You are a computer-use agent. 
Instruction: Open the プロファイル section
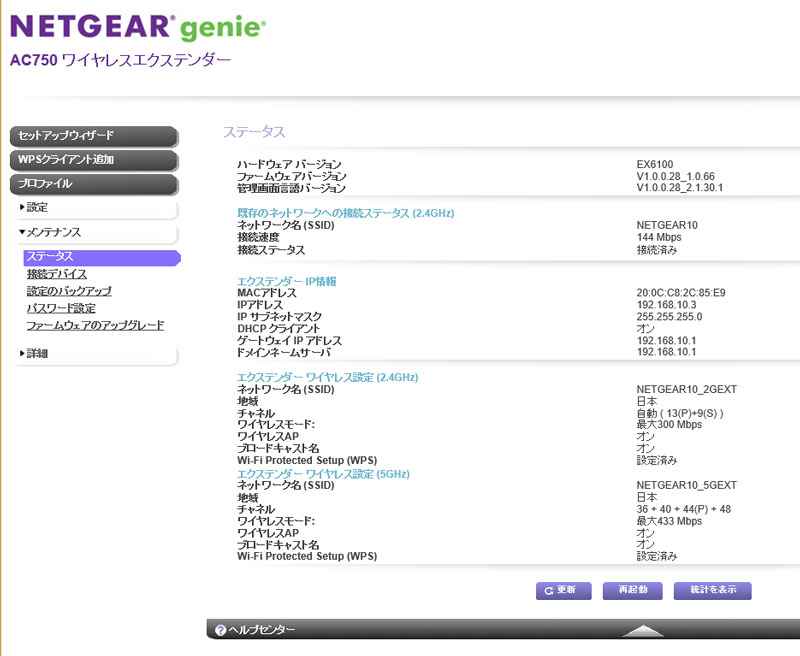[93, 184]
